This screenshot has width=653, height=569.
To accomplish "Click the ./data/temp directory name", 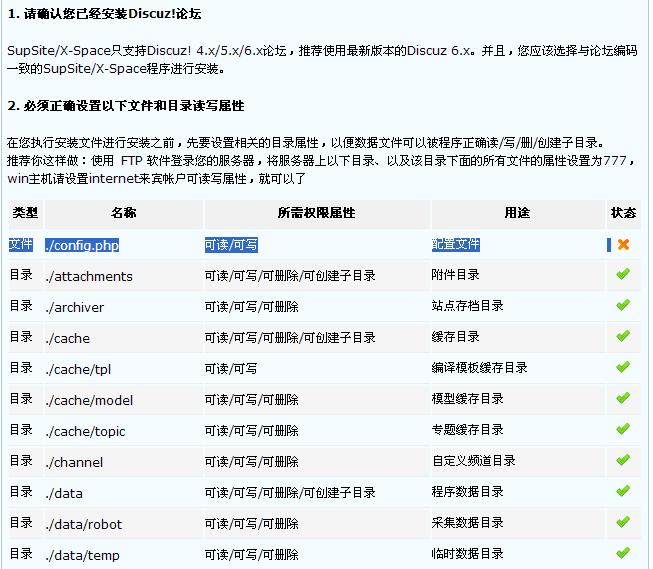I will (82, 556).
